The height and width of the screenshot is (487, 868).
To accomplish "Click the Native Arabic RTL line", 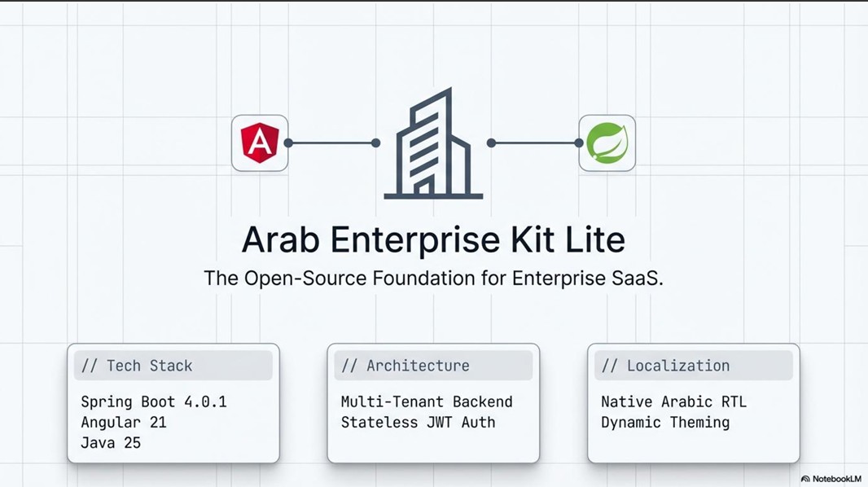I will pos(673,401).
